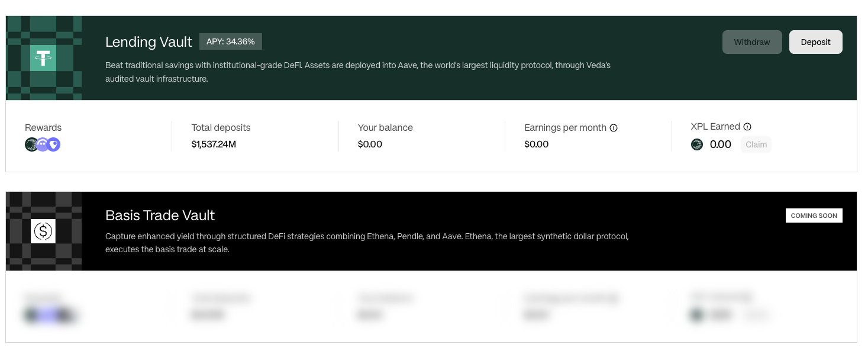Click the info icon beside Earnings per month
The height and width of the screenshot is (357, 868).
[614, 128]
